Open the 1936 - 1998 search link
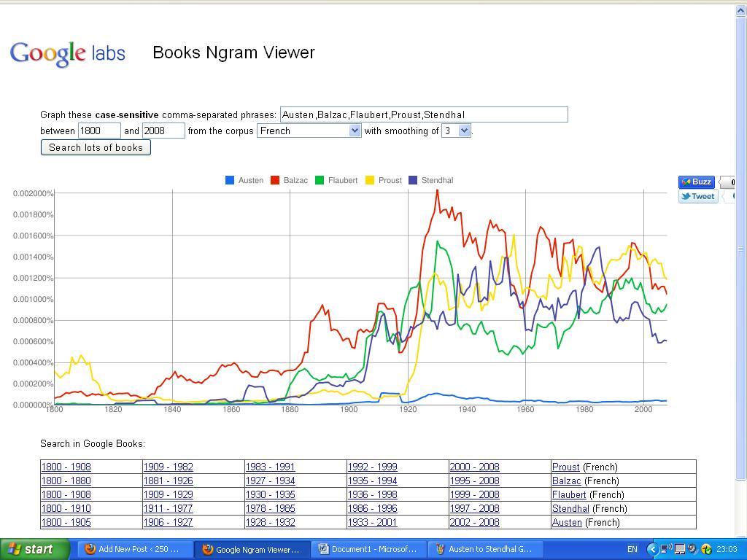 pyautogui.click(x=373, y=495)
